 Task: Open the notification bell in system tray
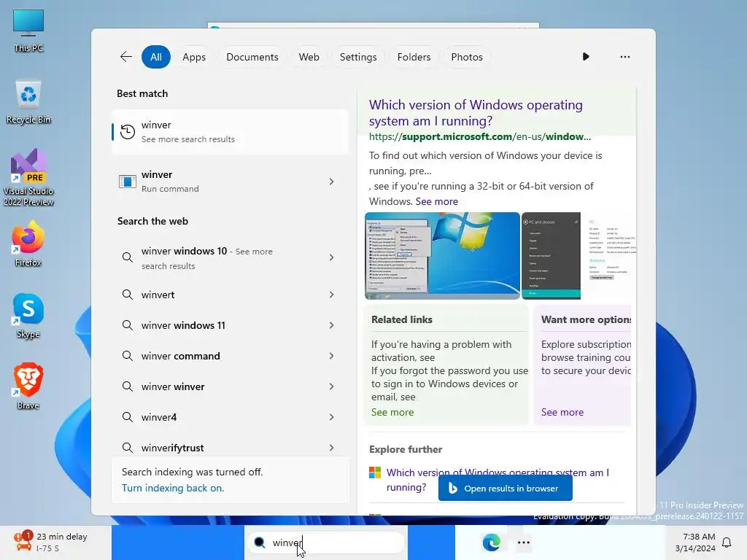pos(727,542)
